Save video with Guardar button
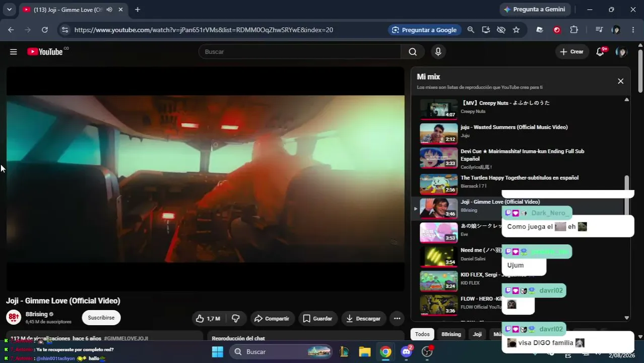644x363 pixels. (x=317, y=319)
